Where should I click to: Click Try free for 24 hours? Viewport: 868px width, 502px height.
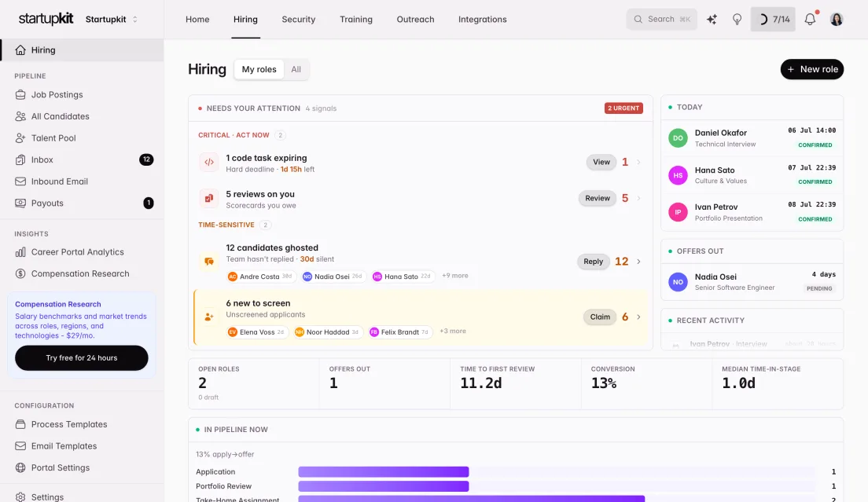(x=82, y=357)
